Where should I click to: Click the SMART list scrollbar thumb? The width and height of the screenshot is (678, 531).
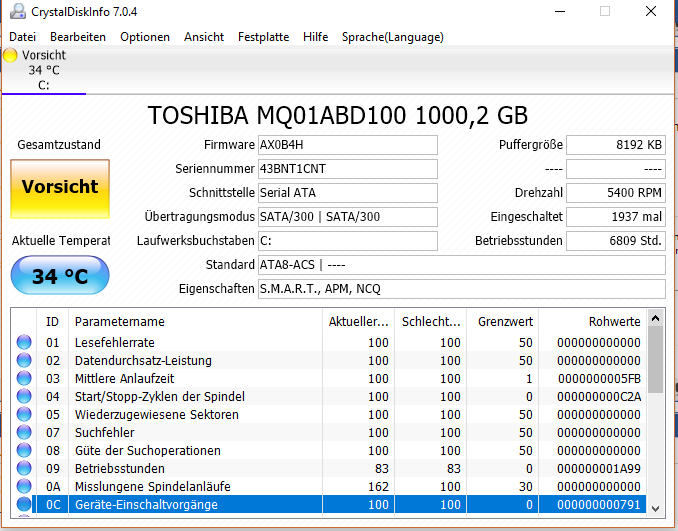[656, 360]
